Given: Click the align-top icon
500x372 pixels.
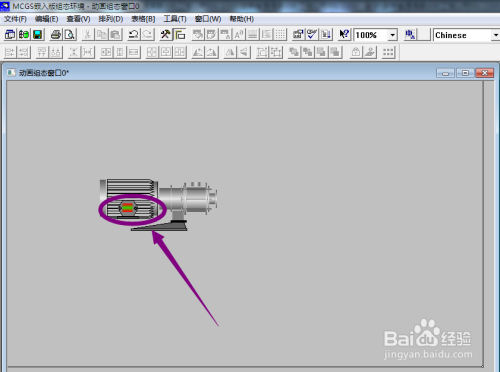Looking at the screenshot, I should coord(42,52).
